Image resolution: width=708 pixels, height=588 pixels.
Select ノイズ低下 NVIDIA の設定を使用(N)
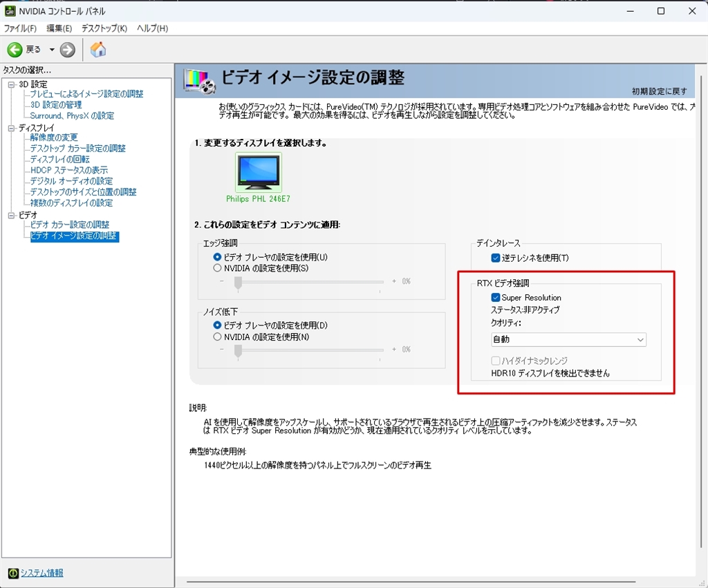click(x=261, y=337)
